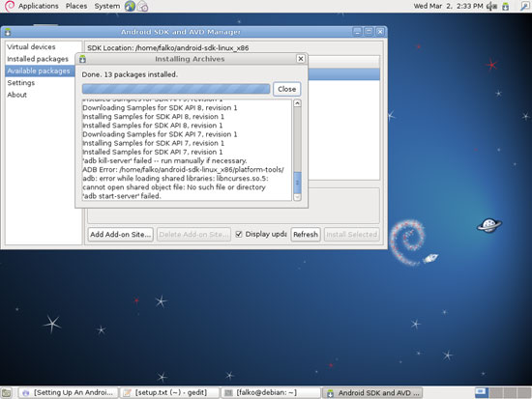Click the clock showing Wed Mar 2, 2:33 PM
Viewport: 532px width, 399px height.
tap(448, 6)
